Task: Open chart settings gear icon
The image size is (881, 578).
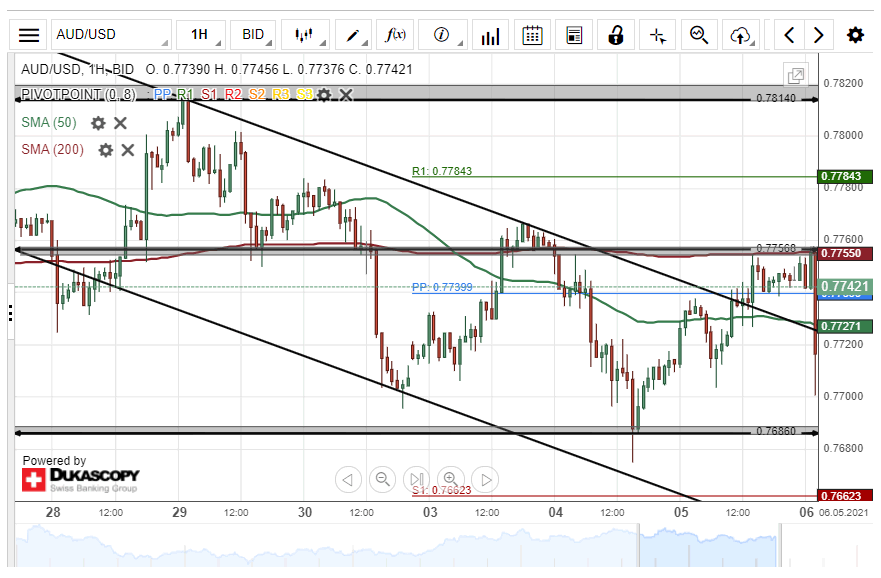Action: click(x=855, y=35)
